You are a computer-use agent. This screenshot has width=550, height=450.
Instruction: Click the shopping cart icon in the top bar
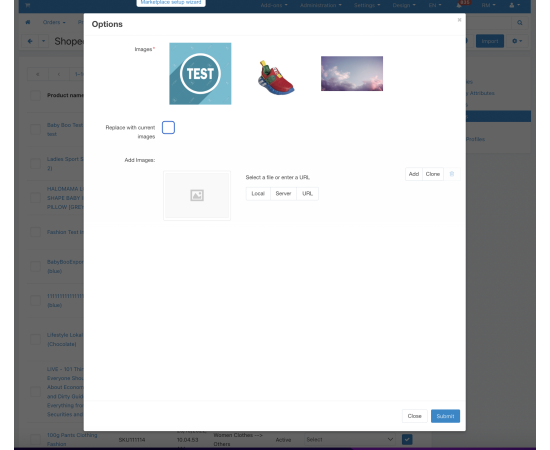click(28, 5)
